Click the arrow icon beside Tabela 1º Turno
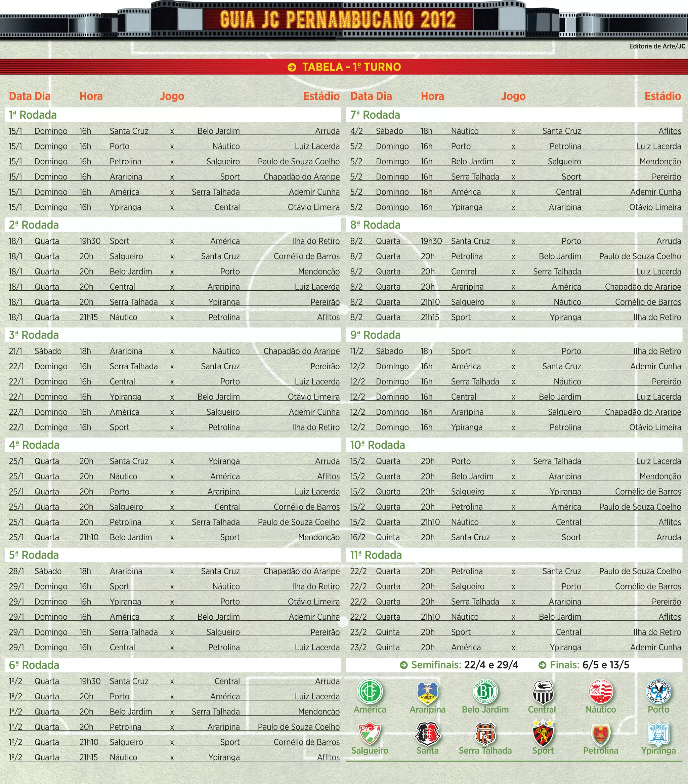688x784 pixels. (292, 67)
